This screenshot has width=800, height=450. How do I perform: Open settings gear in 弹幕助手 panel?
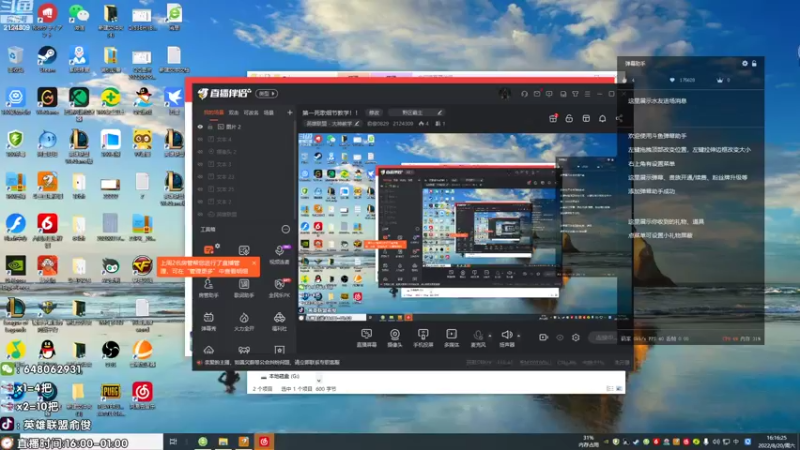[745, 63]
